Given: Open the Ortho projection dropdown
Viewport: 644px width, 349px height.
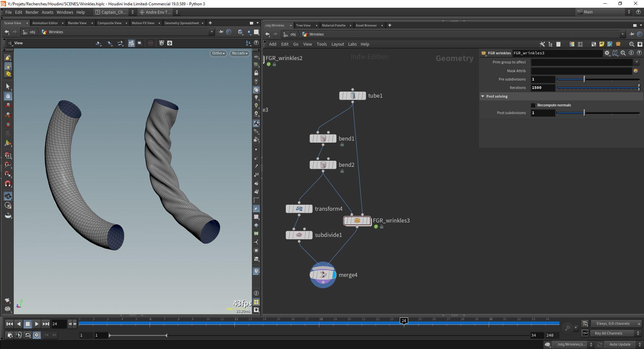Looking at the screenshot, I should tap(218, 53).
